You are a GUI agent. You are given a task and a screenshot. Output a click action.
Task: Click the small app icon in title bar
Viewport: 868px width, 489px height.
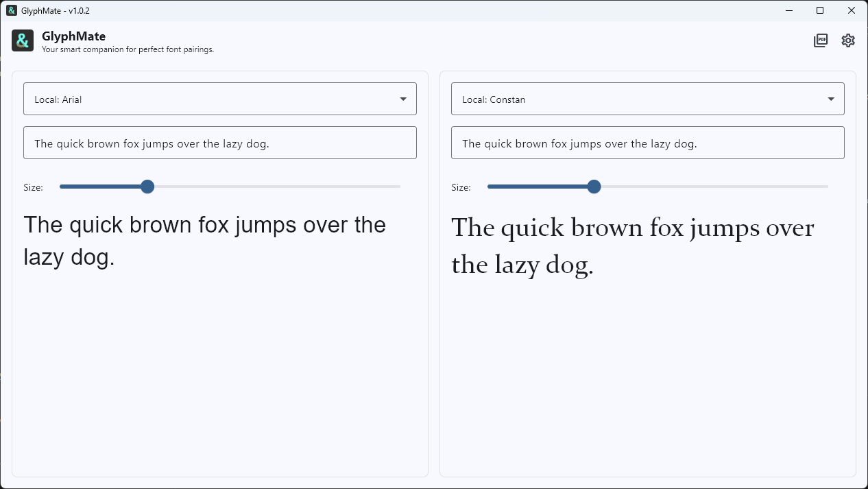coord(12,10)
